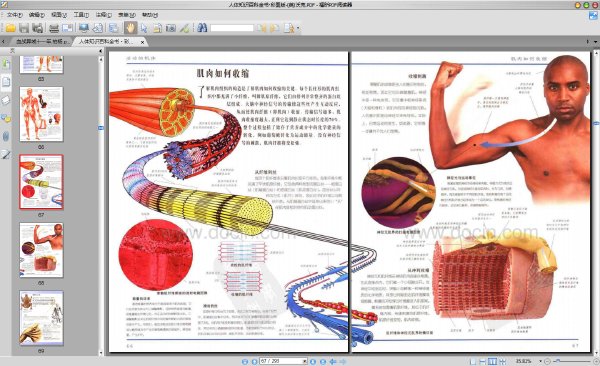Screen dimensions: 600x366
Task: Switch to continuous facing layout
Action: 502,361
